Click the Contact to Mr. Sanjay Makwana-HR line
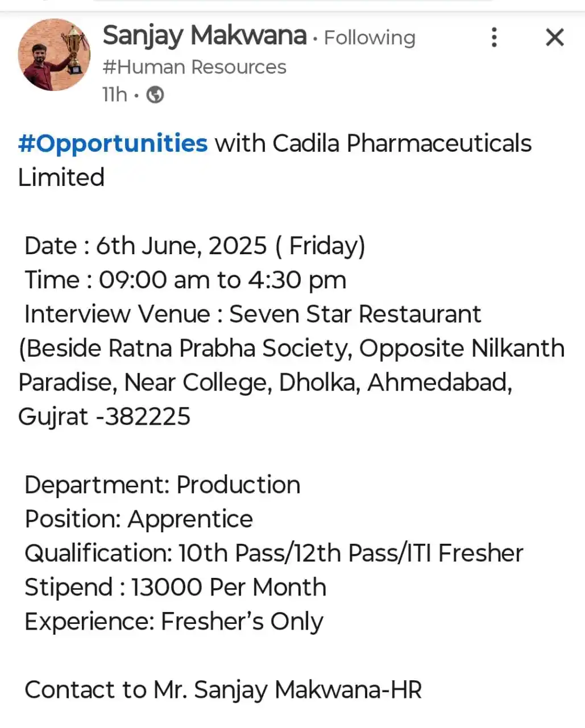This screenshot has width=585, height=728. (x=223, y=690)
